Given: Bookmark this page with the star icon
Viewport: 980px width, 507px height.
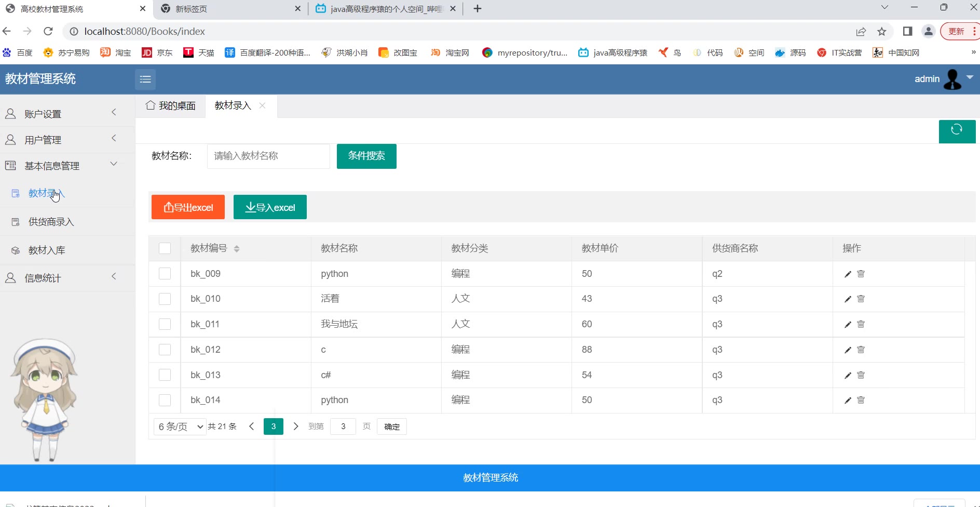Looking at the screenshot, I should tap(881, 32).
